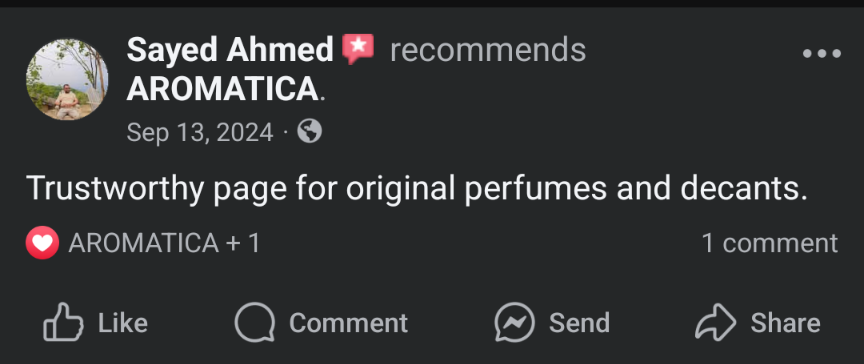Screen dimensions: 864x364
Task: Open Sayed Ahmed's profile name link
Action: click(x=230, y=50)
